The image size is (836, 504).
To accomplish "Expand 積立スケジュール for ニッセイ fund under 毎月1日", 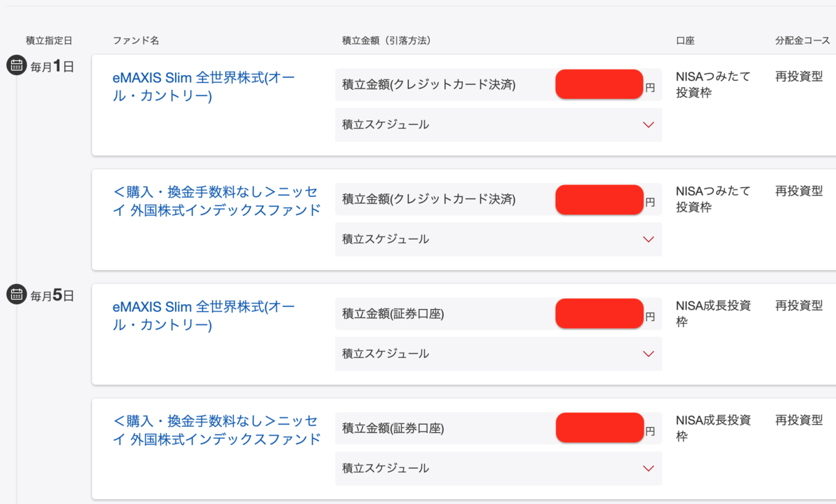I will pos(498,239).
